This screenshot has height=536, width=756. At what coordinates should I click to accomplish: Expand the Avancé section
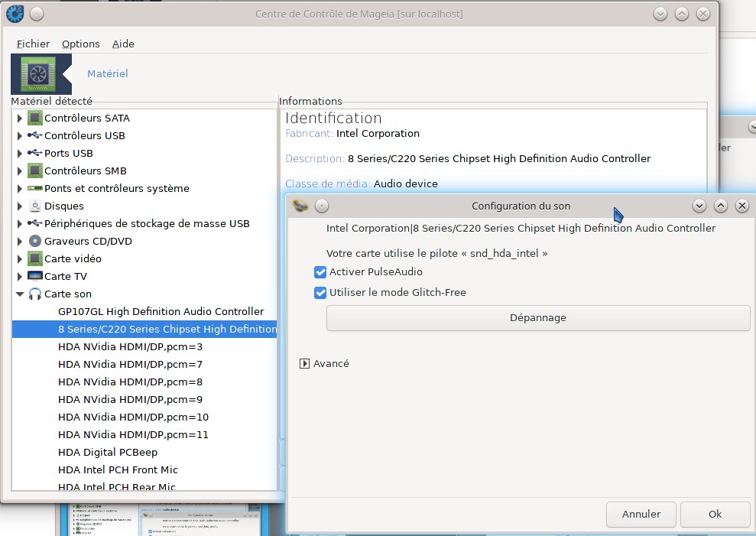tap(304, 363)
